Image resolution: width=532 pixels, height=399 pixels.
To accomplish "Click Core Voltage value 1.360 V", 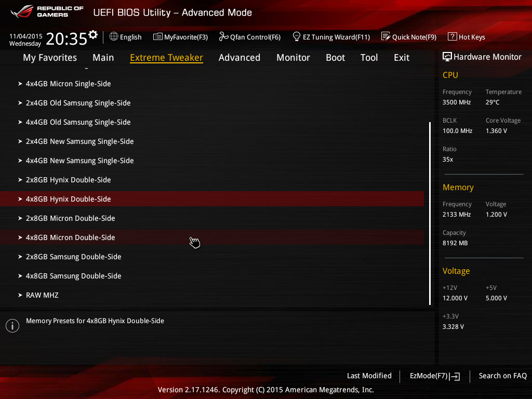I will click(496, 131).
